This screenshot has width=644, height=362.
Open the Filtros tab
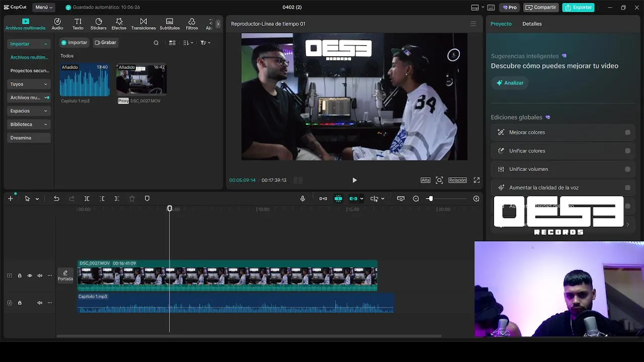point(192,24)
